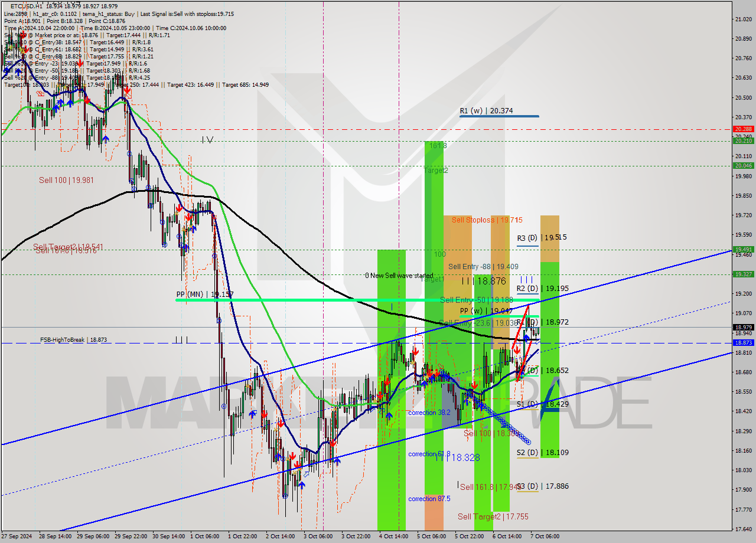
Task: Click the current price 18.979 tag
Action: pyautogui.click(x=743, y=327)
